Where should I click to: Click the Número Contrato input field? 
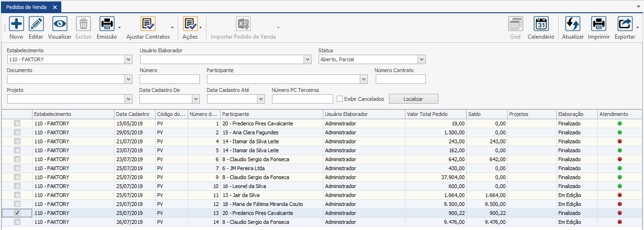click(x=400, y=79)
